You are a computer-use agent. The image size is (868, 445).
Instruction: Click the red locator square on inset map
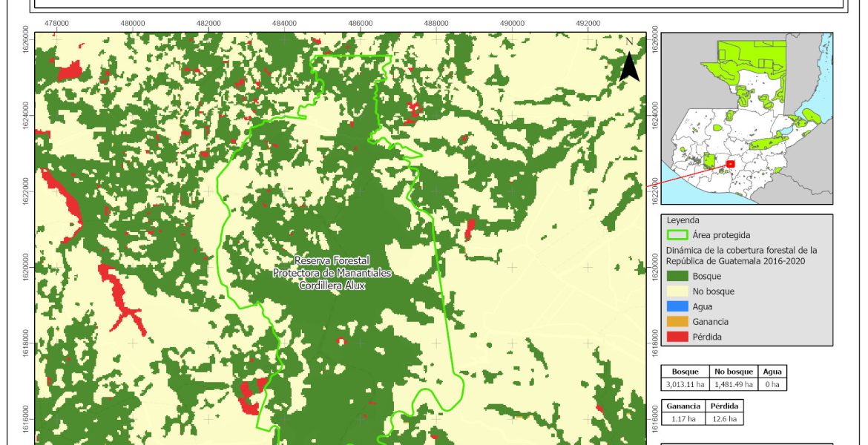point(730,164)
